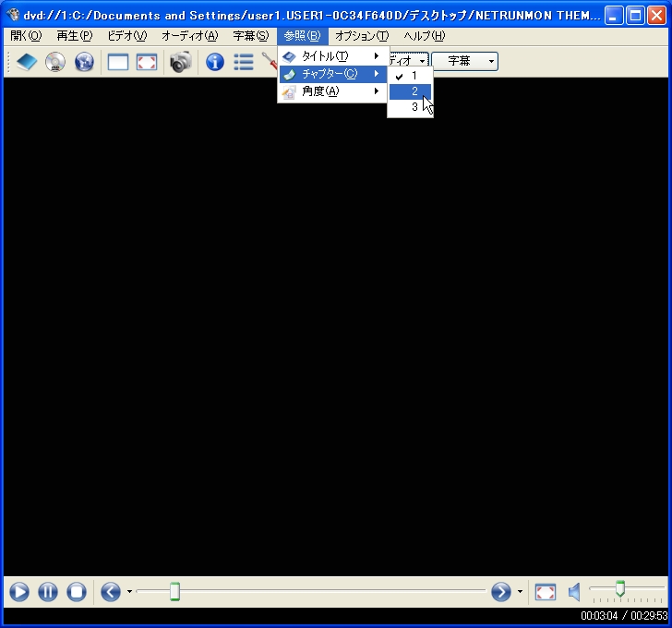Click the toolbar fullscreen icon
Viewport: 672px width, 628px height.
click(x=147, y=62)
